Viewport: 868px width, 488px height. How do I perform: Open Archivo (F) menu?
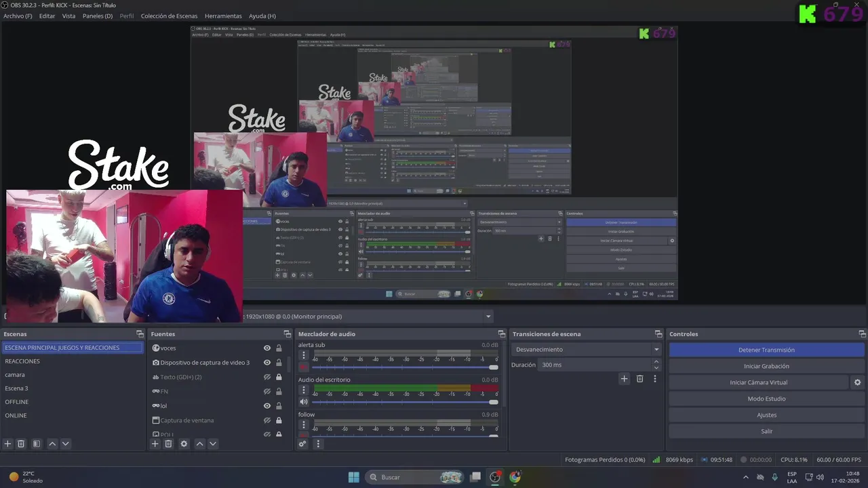(x=18, y=16)
